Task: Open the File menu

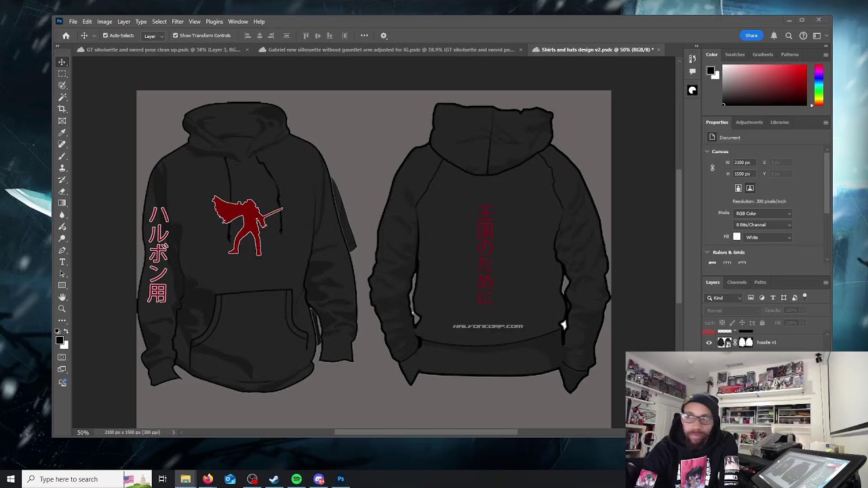Action: click(73, 22)
